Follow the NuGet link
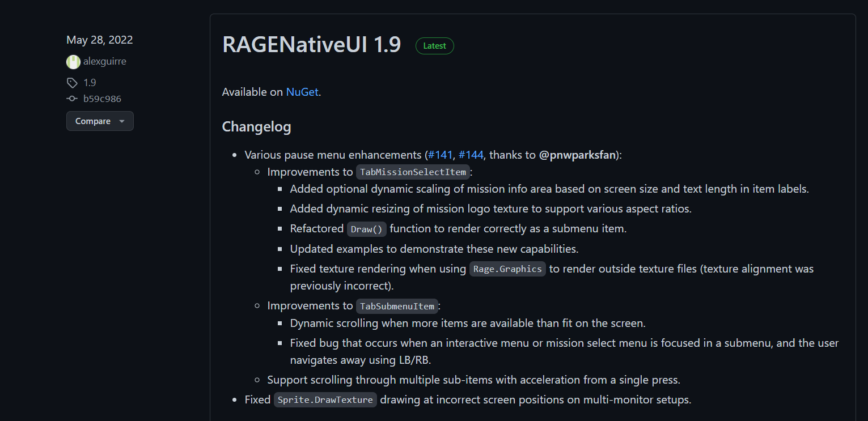This screenshot has height=421, width=868. pyautogui.click(x=302, y=92)
